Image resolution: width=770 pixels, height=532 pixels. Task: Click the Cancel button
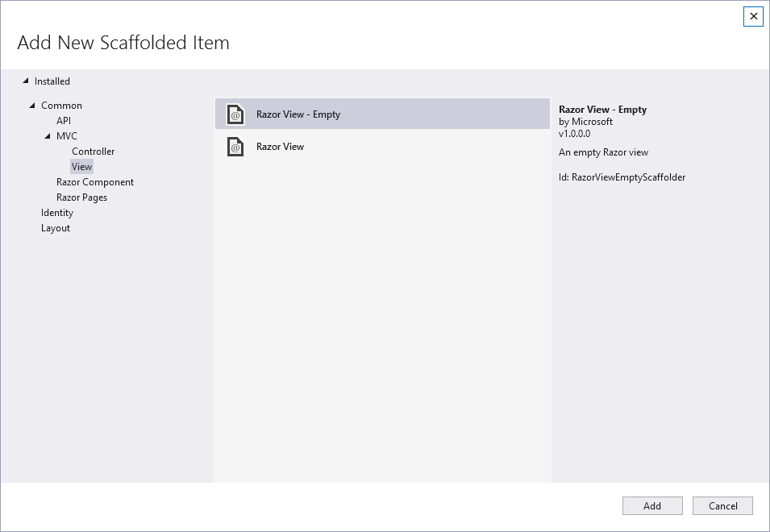722,506
